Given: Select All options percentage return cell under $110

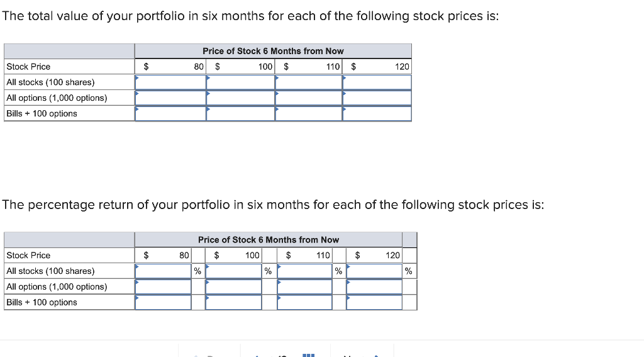Looking at the screenshot, I should pos(304,286).
